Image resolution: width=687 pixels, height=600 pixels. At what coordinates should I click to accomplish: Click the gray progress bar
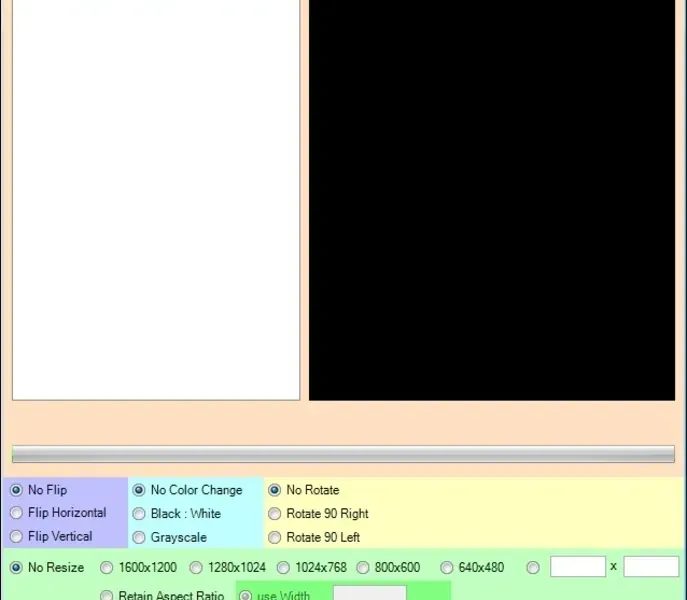click(x=343, y=454)
